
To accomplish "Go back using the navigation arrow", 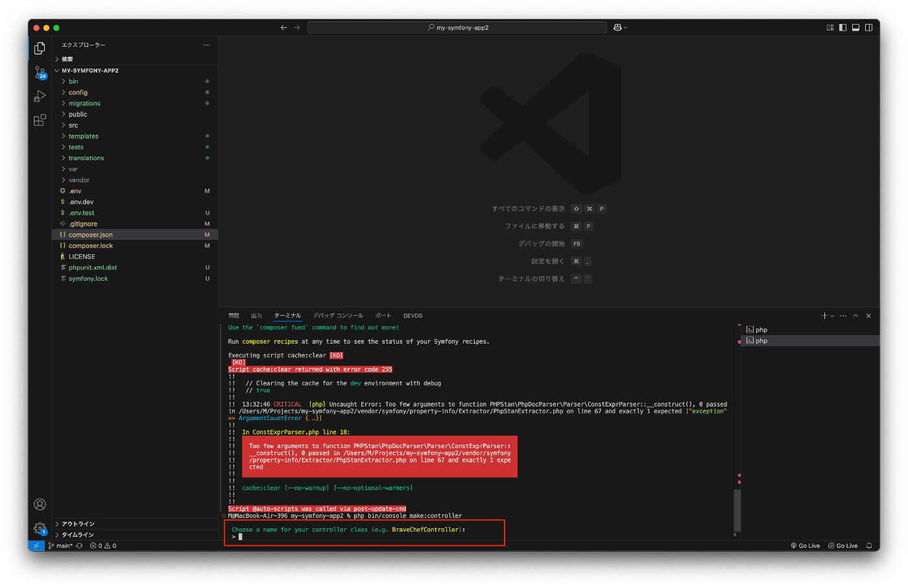I will (x=283, y=27).
